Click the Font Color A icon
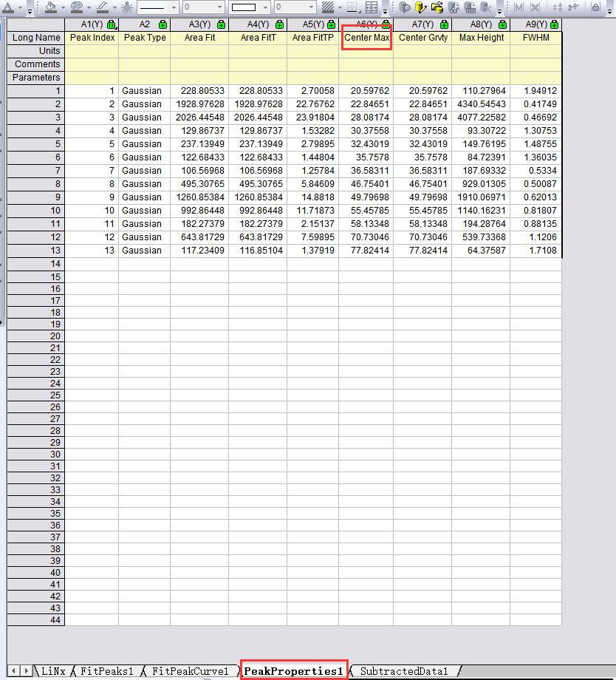 (x=10, y=6)
